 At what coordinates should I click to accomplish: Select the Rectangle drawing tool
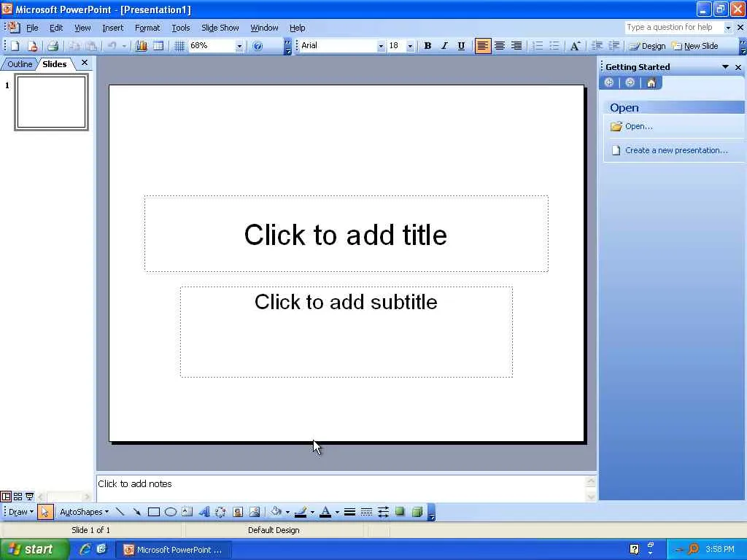pos(153,512)
